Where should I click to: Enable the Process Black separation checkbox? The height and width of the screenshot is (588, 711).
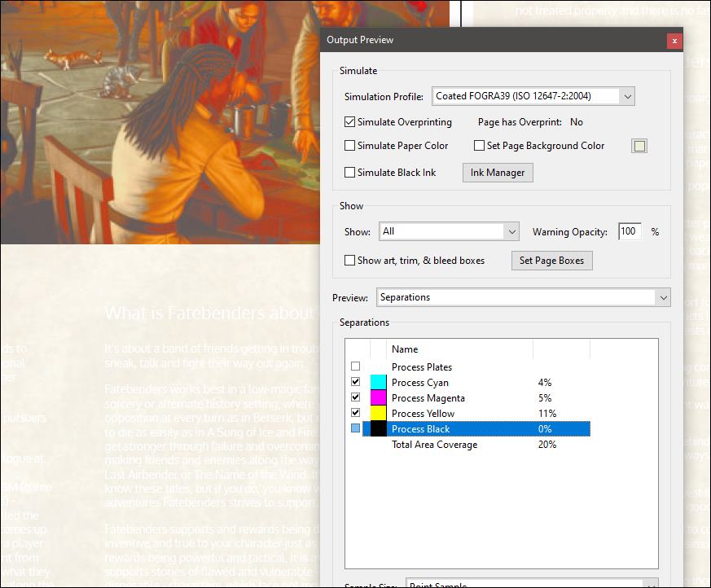click(x=355, y=428)
